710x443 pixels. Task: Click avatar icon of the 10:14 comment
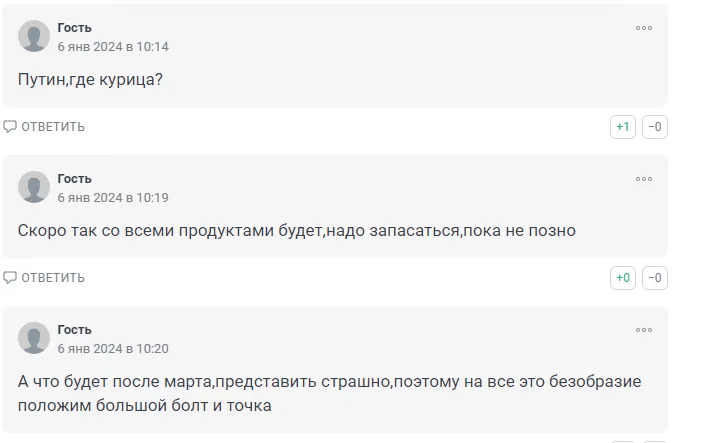click(34, 36)
